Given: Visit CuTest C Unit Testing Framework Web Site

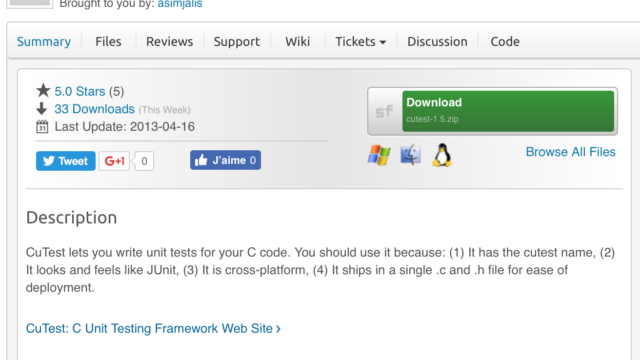Looking at the screenshot, I should pos(153,329).
